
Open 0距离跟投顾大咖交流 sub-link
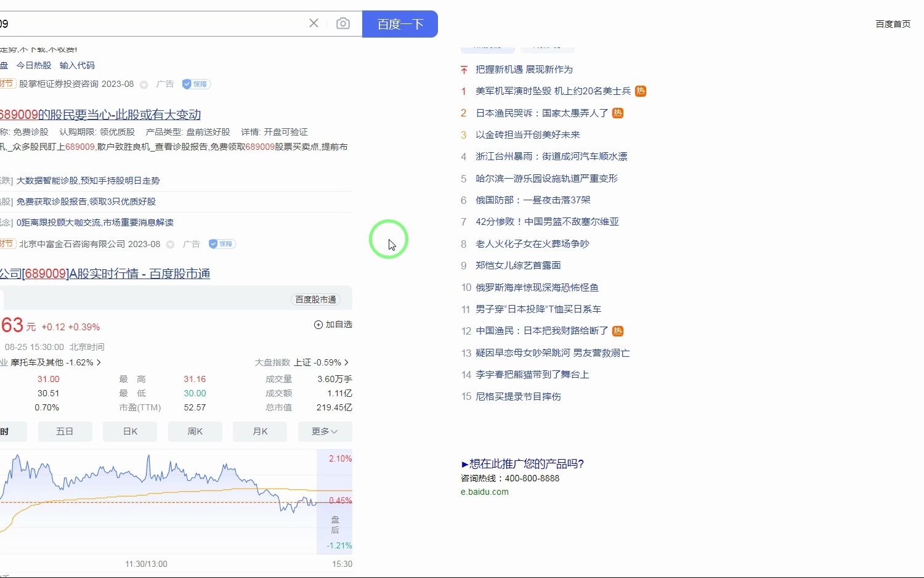click(x=95, y=222)
